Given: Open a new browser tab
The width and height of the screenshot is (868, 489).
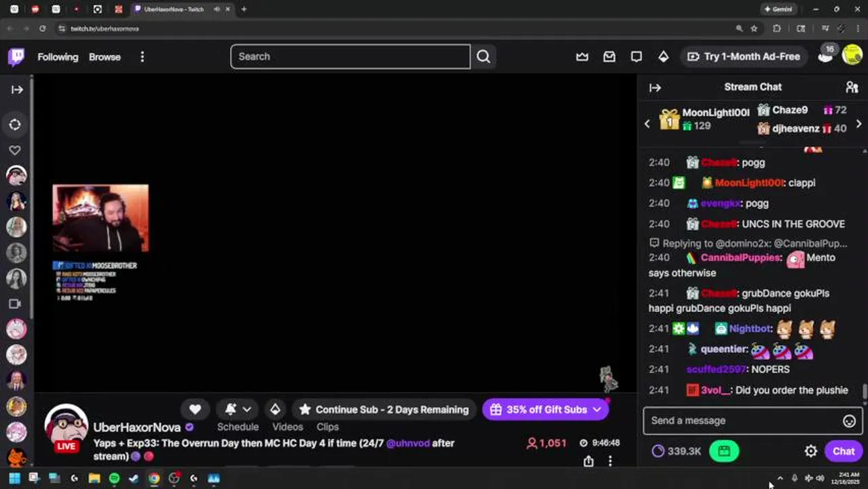Looking at the screenshot, I should [244, 9].
